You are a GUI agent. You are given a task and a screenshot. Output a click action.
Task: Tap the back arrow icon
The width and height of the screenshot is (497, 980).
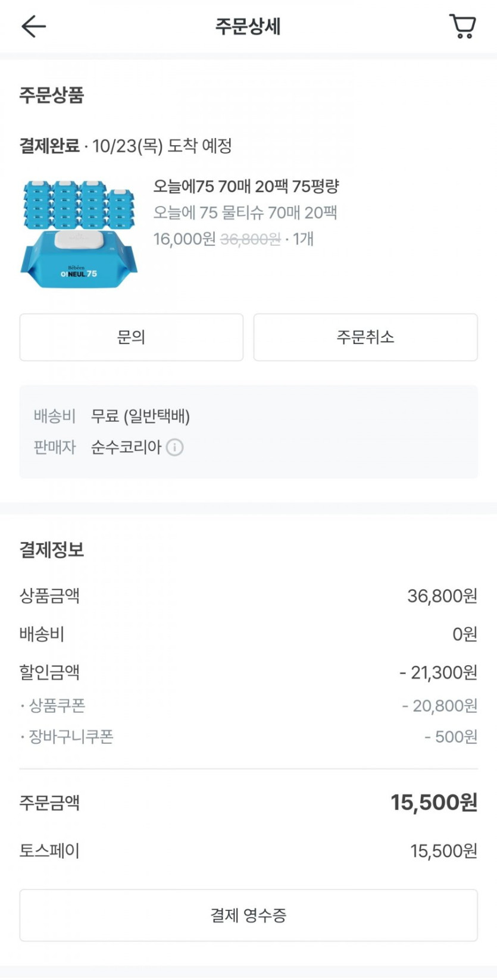[33, 27]
